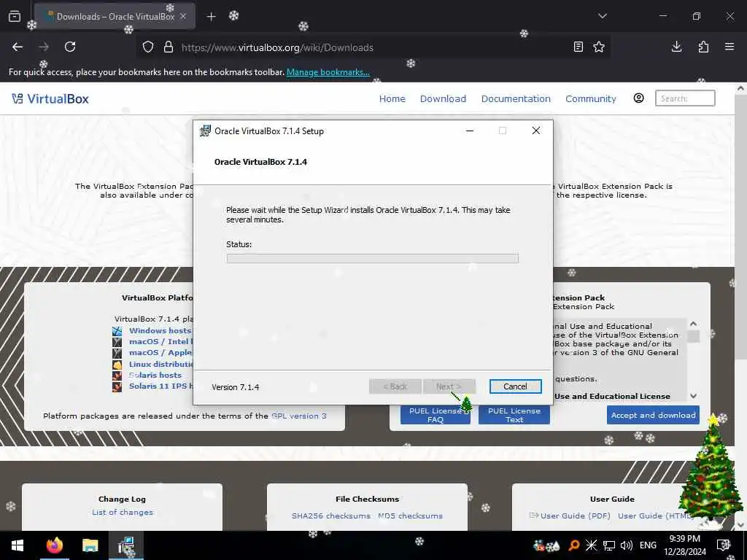Viewport: 747px width, 560px height.
Task: Click the address bar URL field
Action: point(371,47)
